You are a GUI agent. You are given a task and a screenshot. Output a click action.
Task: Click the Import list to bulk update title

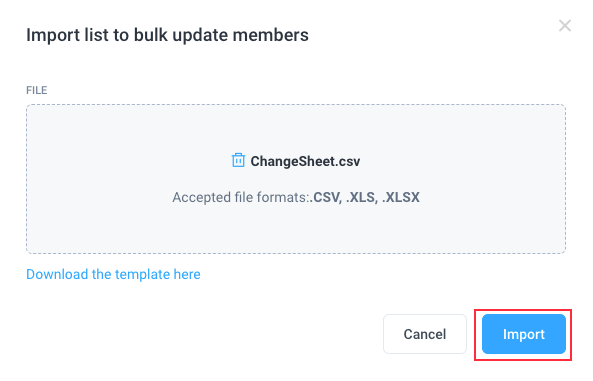coord(167,35)
